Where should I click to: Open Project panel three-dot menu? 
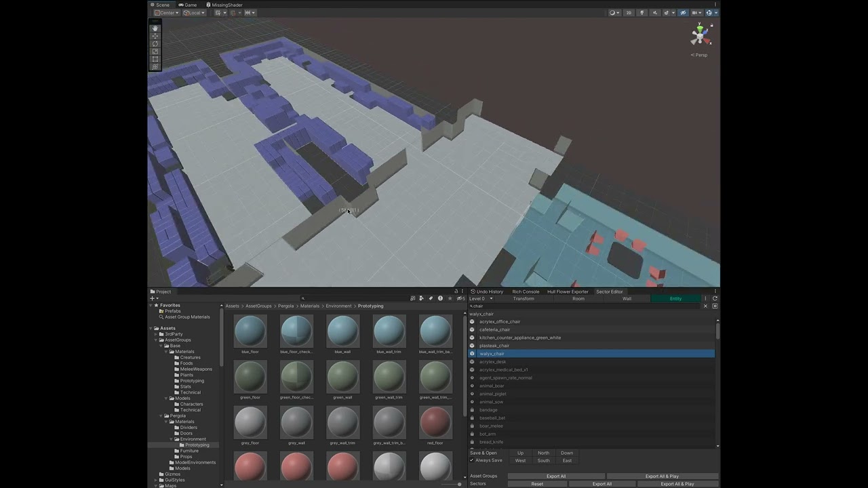[463, 291]
